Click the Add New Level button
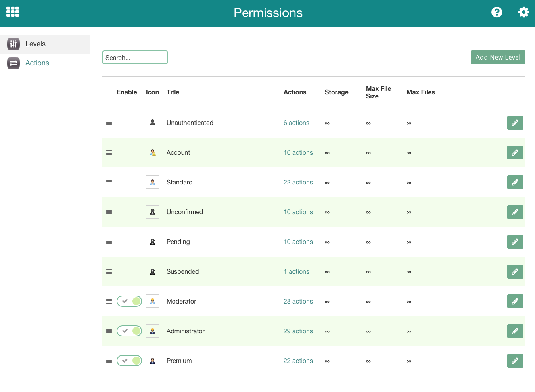The height and width of the screenshot is (392, 535). pos(498,57)
